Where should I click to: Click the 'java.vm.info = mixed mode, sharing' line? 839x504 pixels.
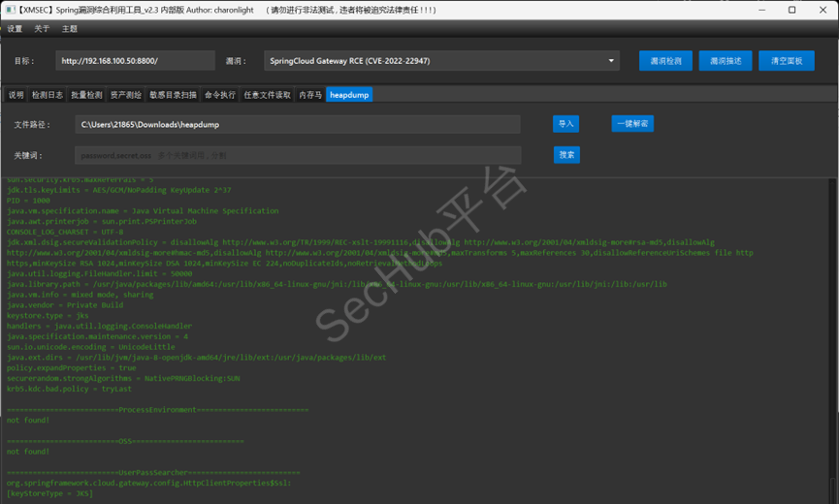pos(80,295)
